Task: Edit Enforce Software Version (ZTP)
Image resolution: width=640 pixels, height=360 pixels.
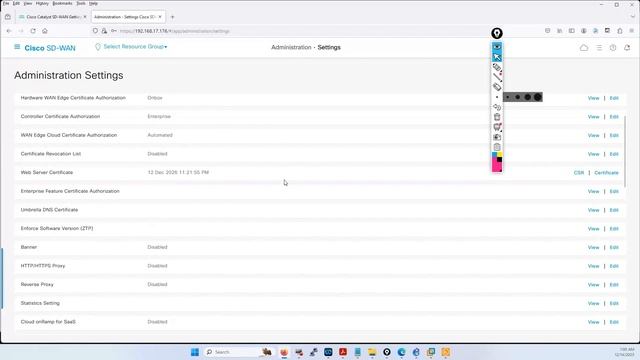Action: pos(614,229)
